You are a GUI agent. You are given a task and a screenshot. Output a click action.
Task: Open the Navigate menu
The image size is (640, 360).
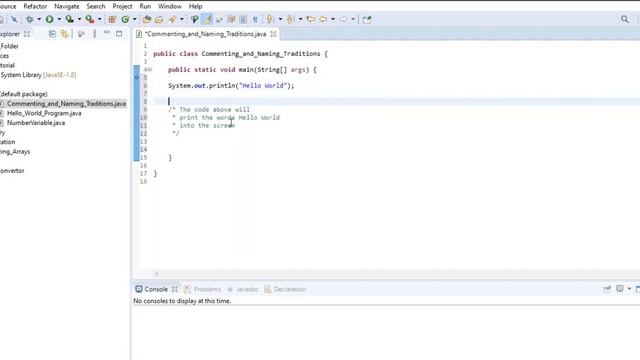tap(67, 6)
